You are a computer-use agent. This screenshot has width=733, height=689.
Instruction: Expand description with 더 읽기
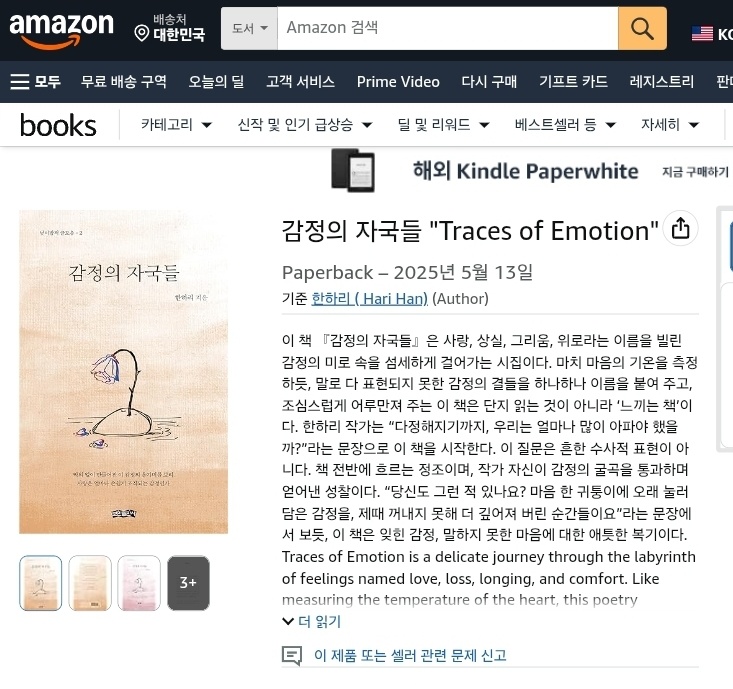coord(312,621)
